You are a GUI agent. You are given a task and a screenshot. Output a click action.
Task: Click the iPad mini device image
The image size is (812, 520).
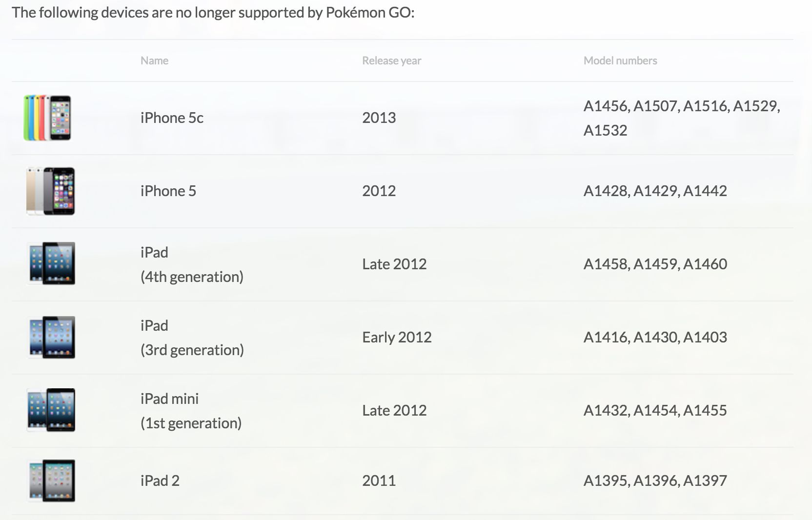51,410
